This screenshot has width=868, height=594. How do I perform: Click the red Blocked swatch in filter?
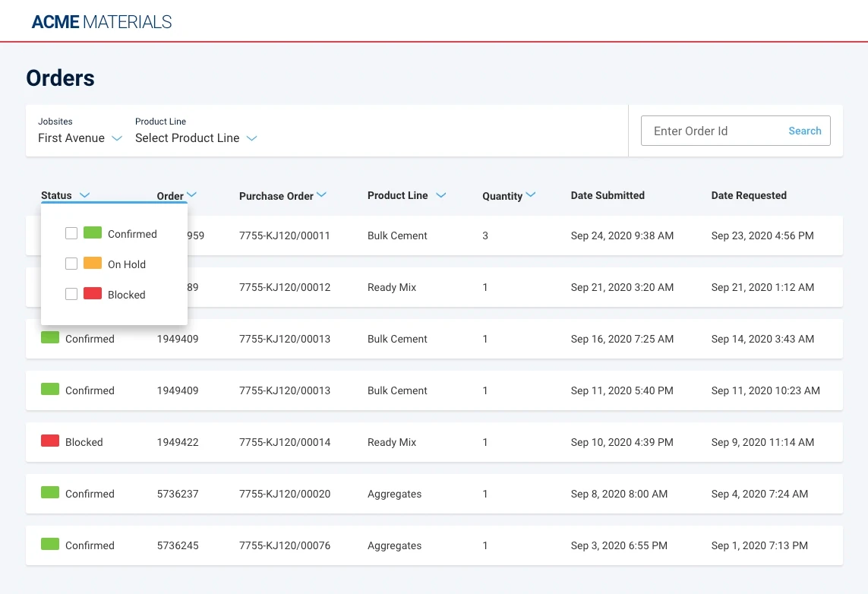click(93, 293)
